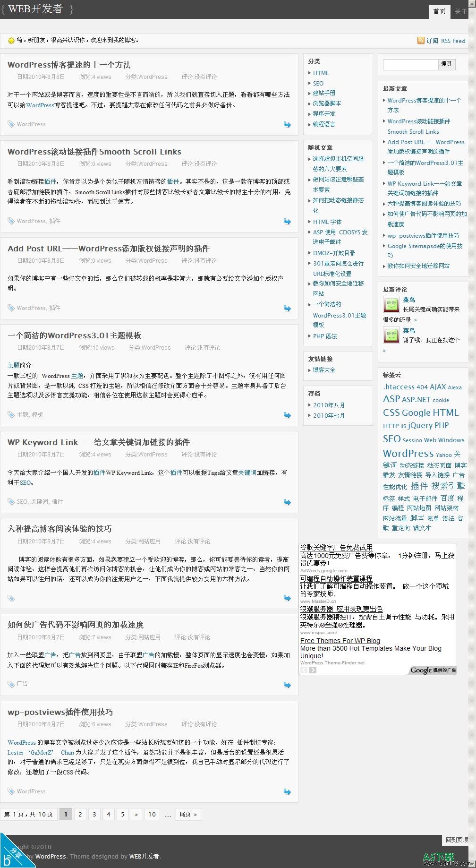Click the next page » button
Image resolution: width=476 pixels, height=868 pixels.
(136, 814)
